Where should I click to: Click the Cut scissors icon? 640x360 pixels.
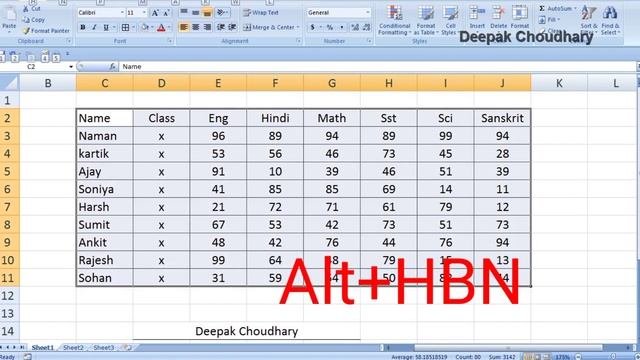tap(26, 8)
